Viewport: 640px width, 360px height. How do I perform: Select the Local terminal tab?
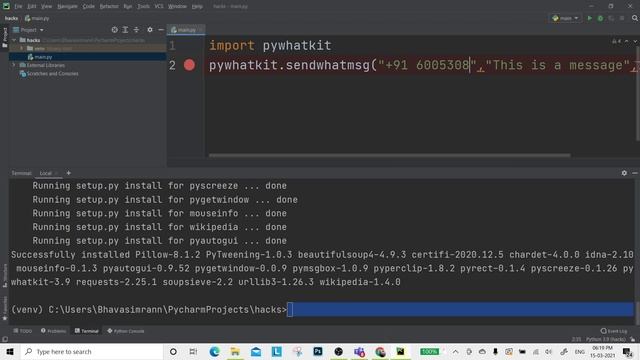(x=46, y=173)
